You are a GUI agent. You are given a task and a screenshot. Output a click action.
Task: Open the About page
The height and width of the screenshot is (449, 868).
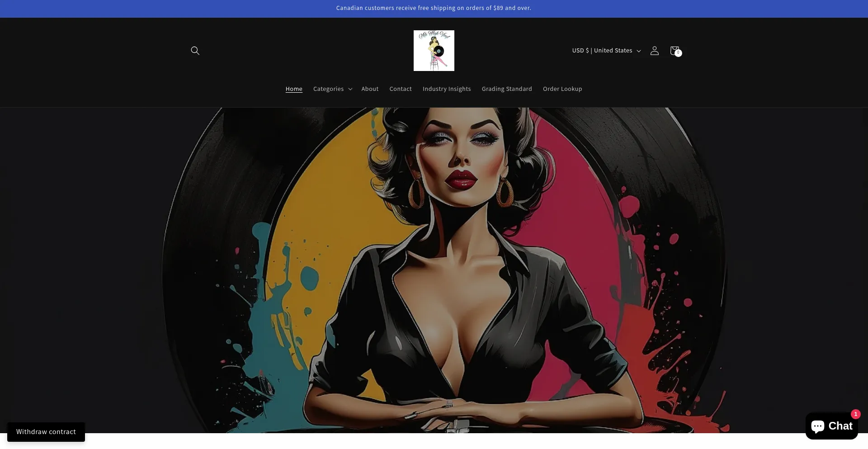pos(370,89)
